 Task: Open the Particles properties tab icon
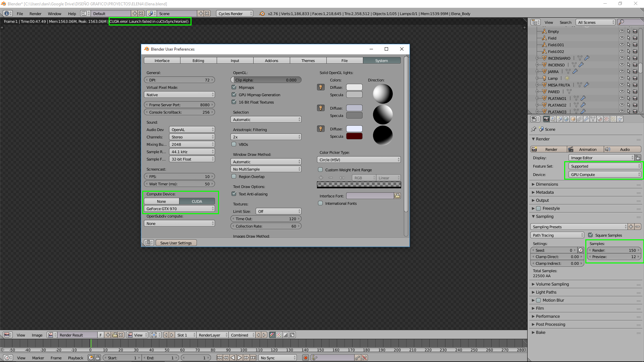(613, 119)
